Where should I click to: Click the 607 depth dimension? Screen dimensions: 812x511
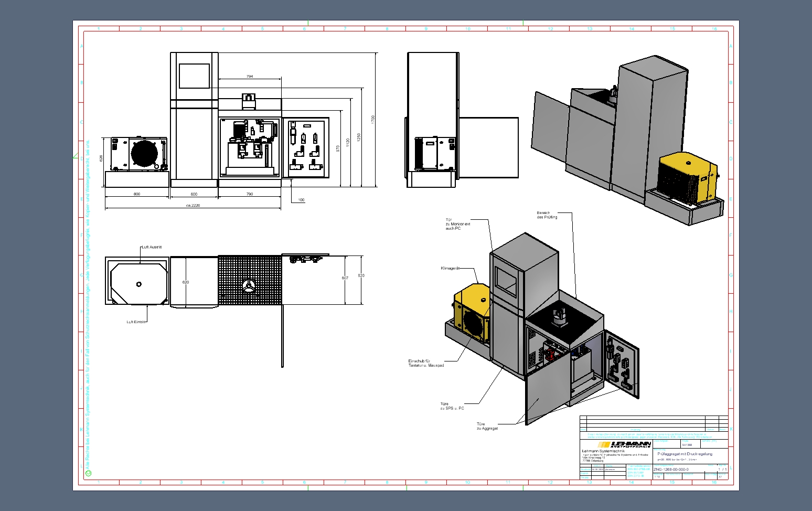coord(345,278)
